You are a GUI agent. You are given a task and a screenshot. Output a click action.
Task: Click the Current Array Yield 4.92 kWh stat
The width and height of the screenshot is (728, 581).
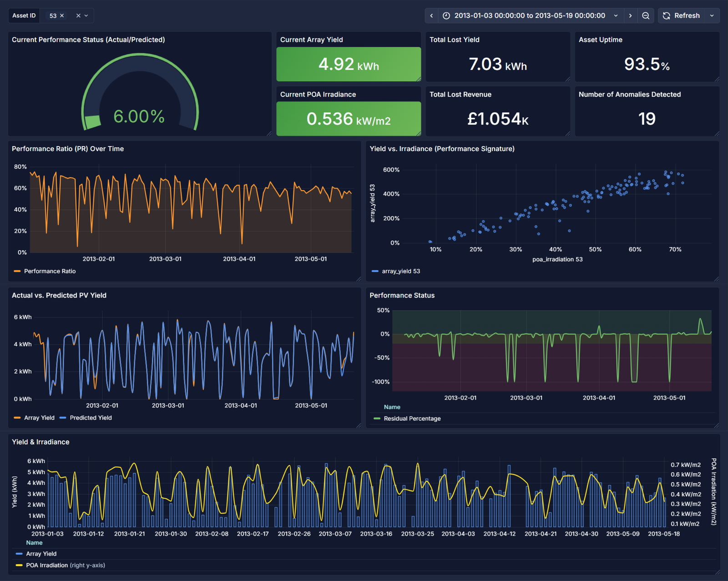point(349,64)
